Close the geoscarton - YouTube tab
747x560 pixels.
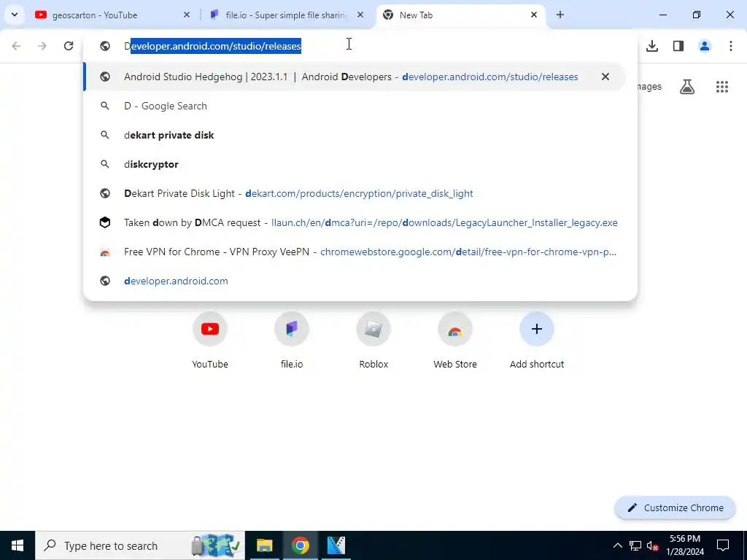pyautogui.click(x=186, y=15)
